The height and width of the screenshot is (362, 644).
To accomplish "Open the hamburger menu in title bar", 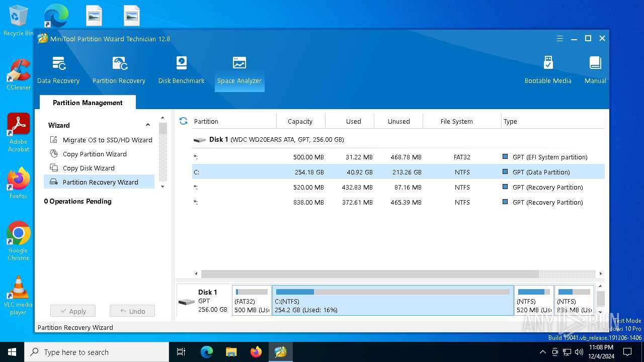I will pyautogui.click(x=560, y=39).
